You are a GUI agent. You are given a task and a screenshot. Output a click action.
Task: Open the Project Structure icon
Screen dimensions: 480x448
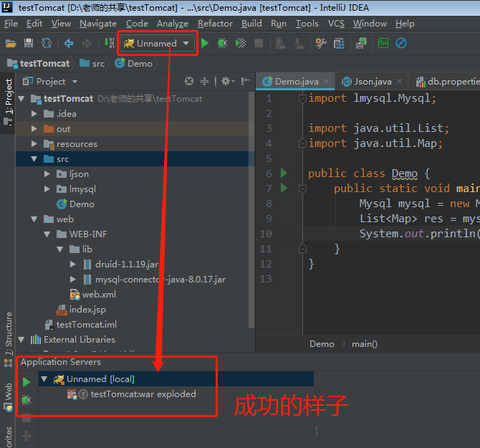339,44
